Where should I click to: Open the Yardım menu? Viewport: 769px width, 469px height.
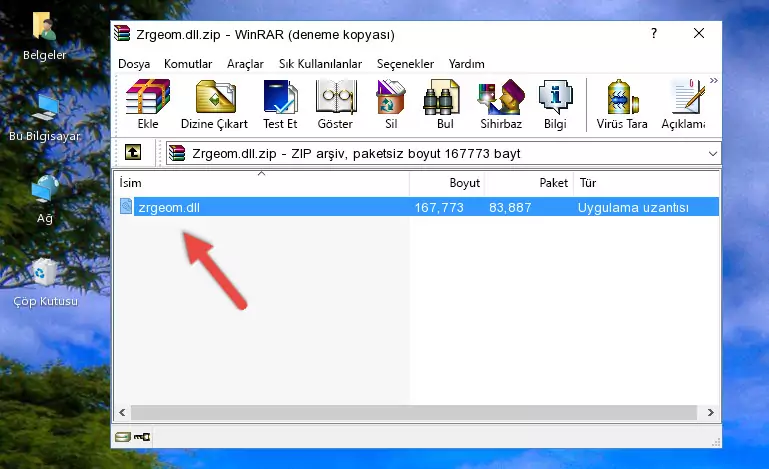click(466, 64)
